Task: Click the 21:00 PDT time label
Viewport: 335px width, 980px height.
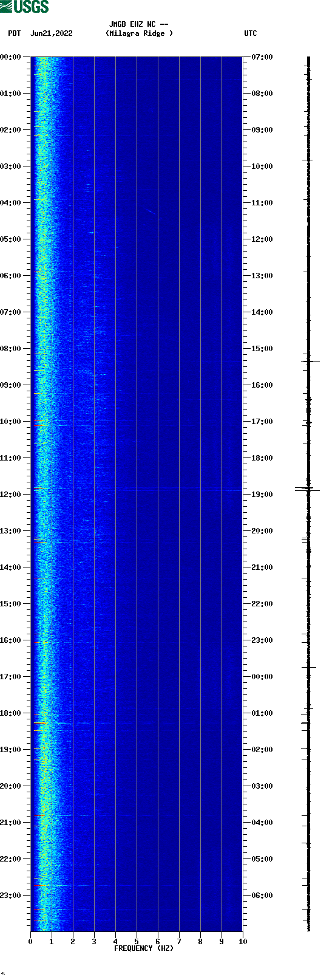Action: click(x=10, y=823)
